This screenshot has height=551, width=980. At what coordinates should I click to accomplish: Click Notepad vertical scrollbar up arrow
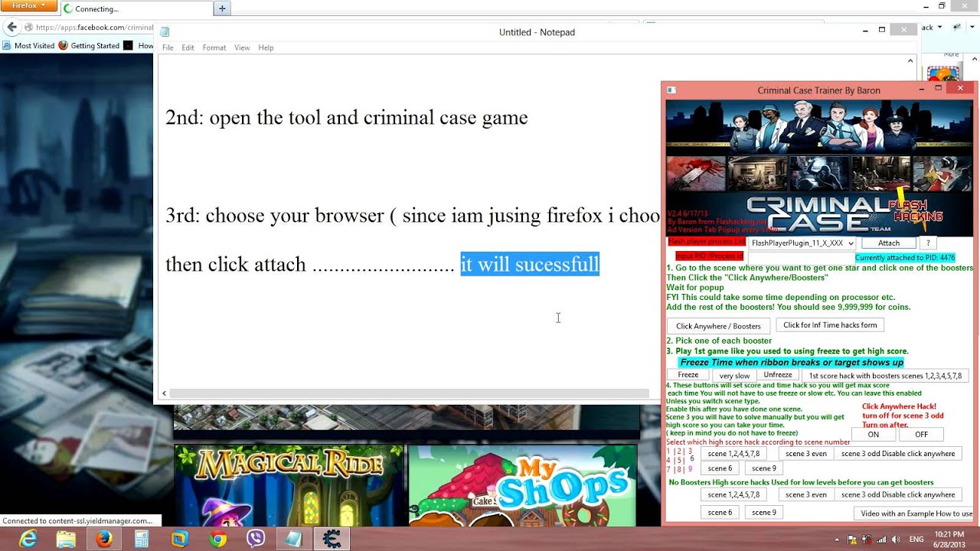pyautogui.click(x=910, y=60)
